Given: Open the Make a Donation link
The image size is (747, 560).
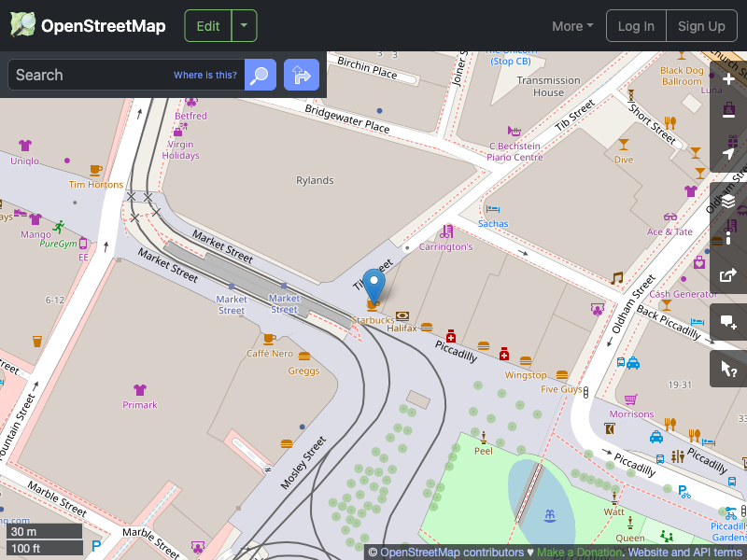Looking at the screenshot, I should tap(579, 552).
